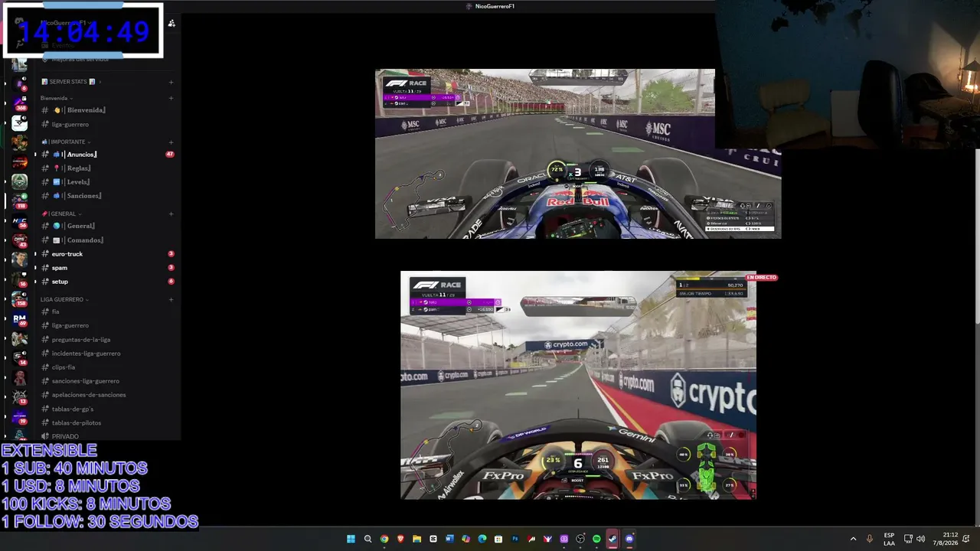Switch to Discord in the taskbar
980x551 pixels.
629,539
